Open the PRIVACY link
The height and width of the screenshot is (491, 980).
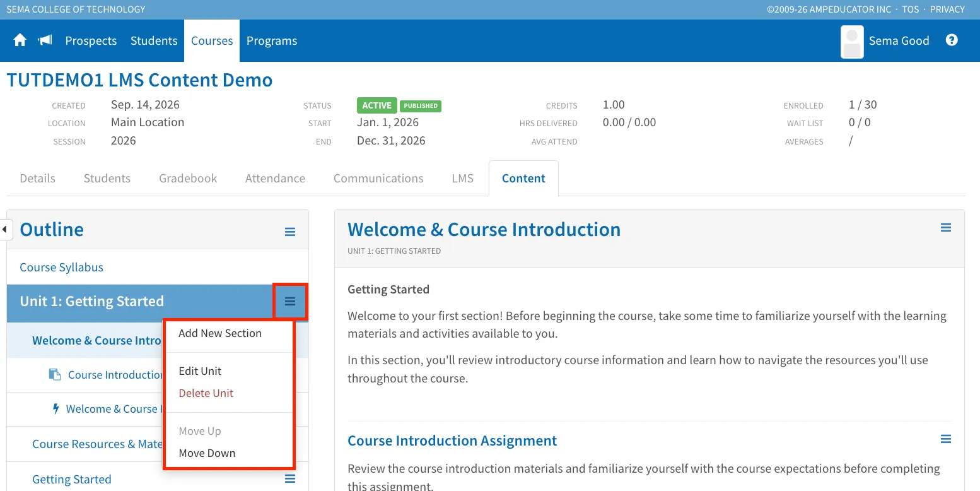click(x=947, y=9)
